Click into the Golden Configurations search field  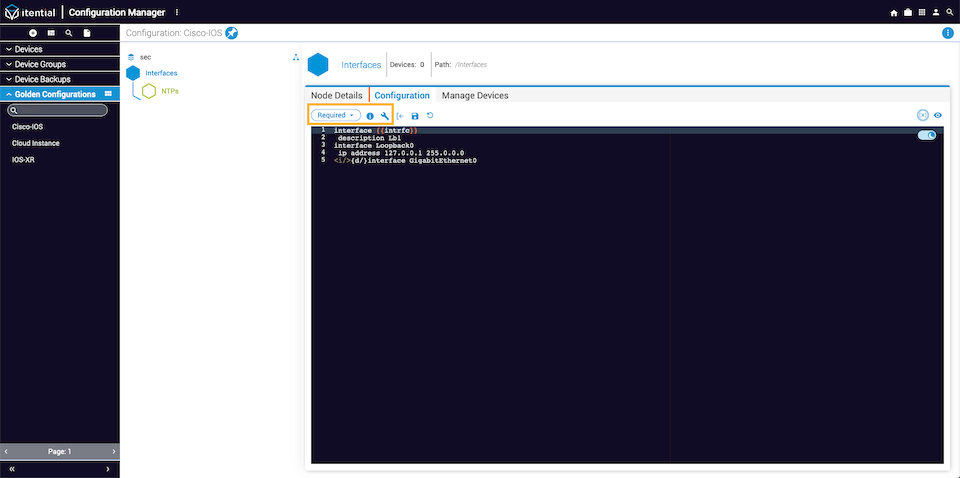(58, 110)
